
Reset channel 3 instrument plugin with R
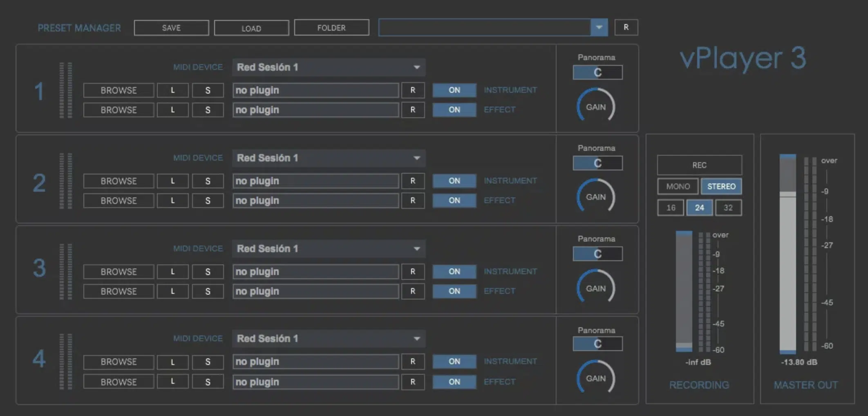tap(413, 272)
